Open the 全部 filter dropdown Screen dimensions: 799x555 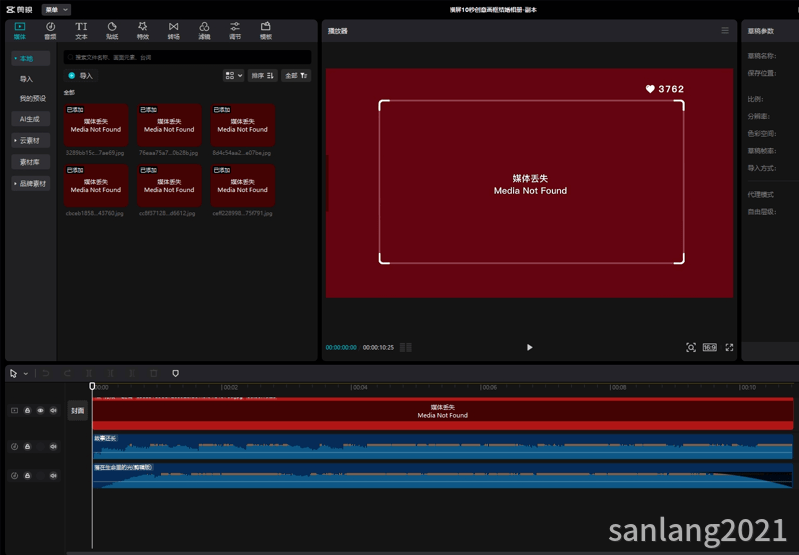296,75
